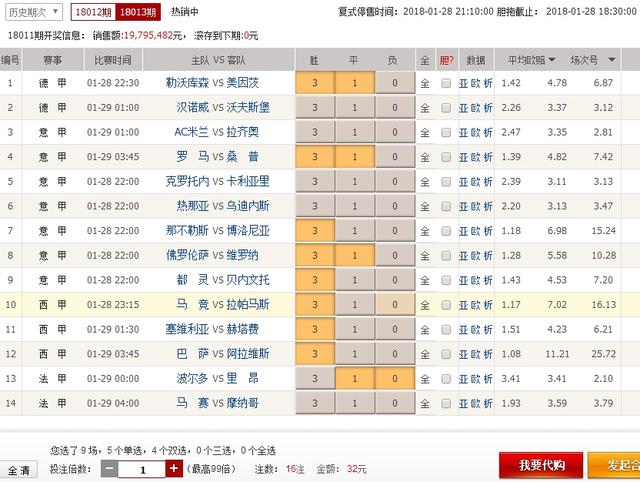
Task: Toggle draw (1) for 热那亚 VS 乌迪内斯
Action: point(354,206)
